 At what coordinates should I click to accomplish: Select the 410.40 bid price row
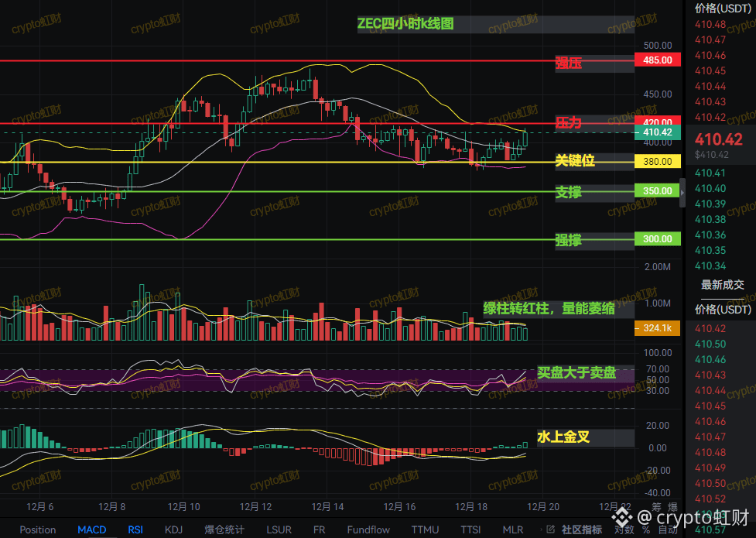pyautogui.click(x=710, y=188)
